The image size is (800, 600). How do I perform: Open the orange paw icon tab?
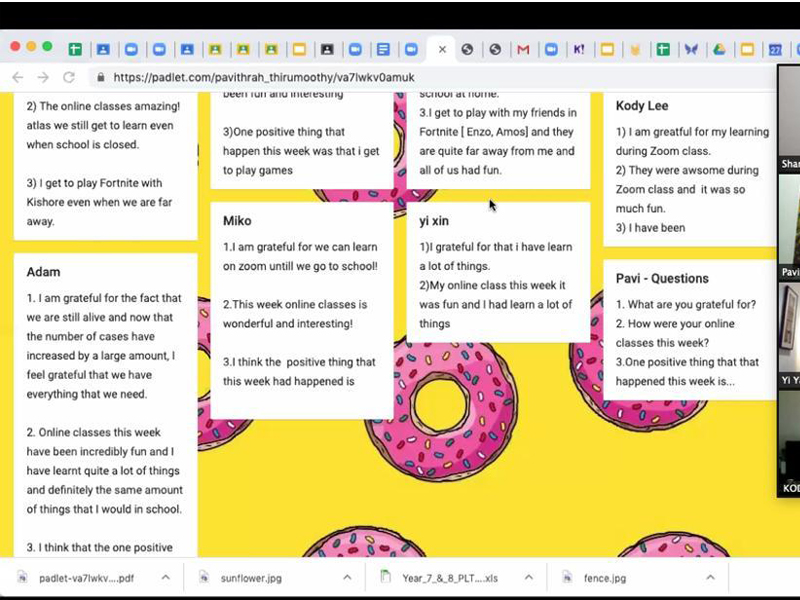(x=635, y=49)
